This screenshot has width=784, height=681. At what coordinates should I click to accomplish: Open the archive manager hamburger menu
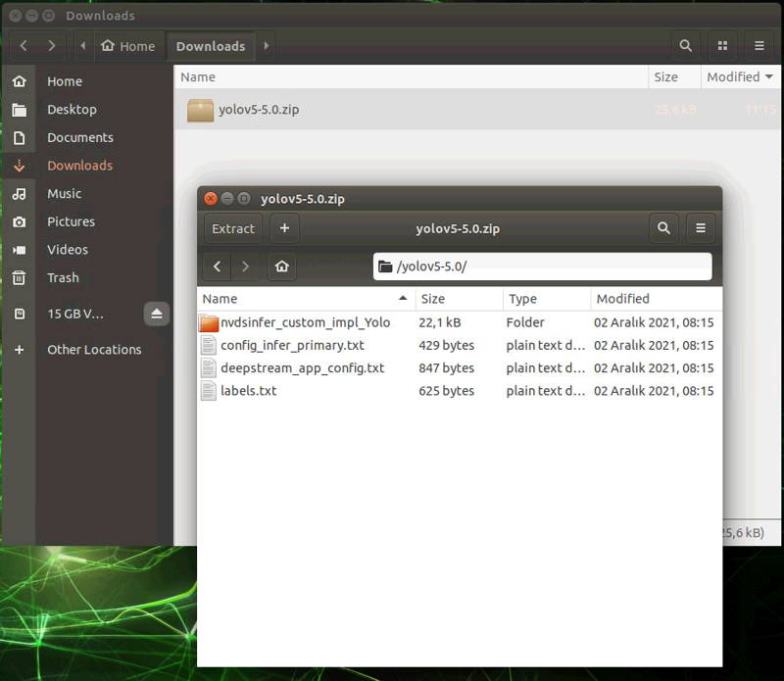pyautogui.click(x=700, y=227)
